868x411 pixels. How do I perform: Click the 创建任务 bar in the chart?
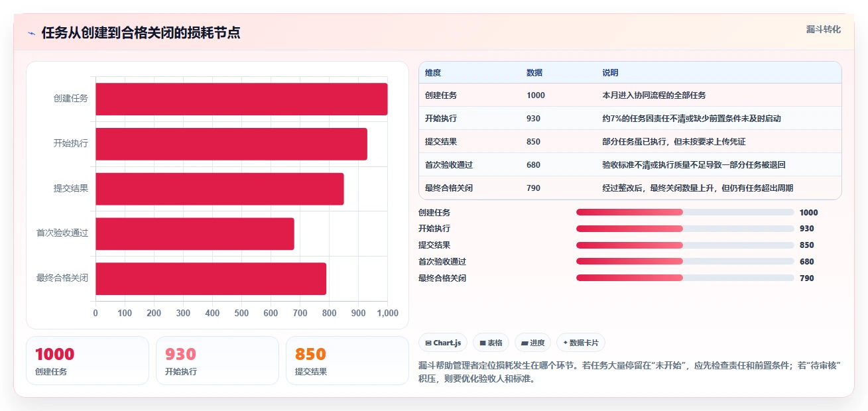[x=241, y=99]
